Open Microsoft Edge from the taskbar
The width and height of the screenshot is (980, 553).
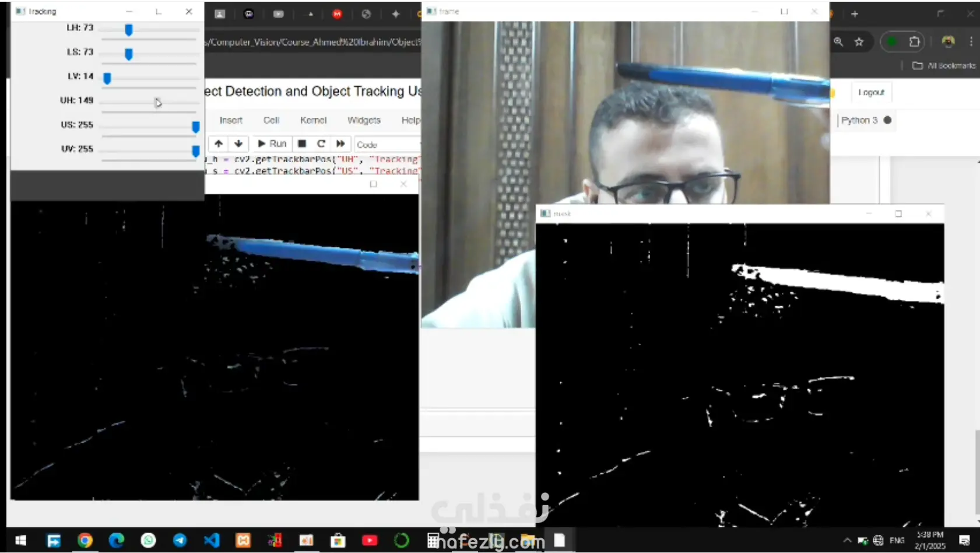coord(117,541)
